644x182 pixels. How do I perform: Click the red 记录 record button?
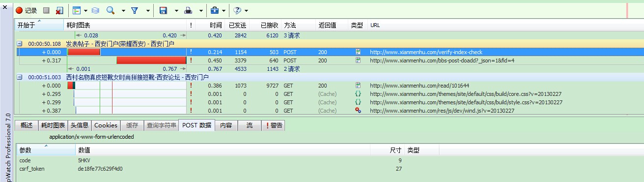[27, 10]
